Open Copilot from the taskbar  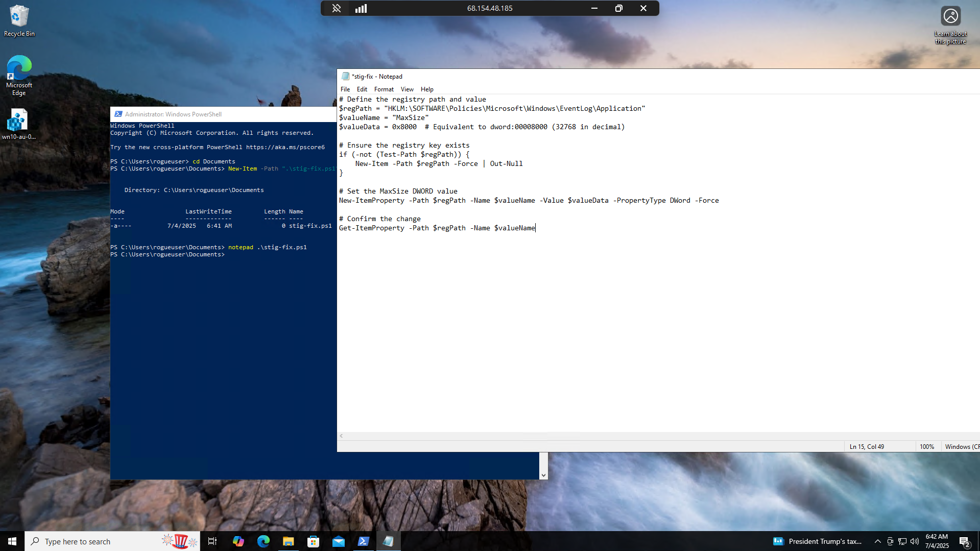[x=238, y=541]
